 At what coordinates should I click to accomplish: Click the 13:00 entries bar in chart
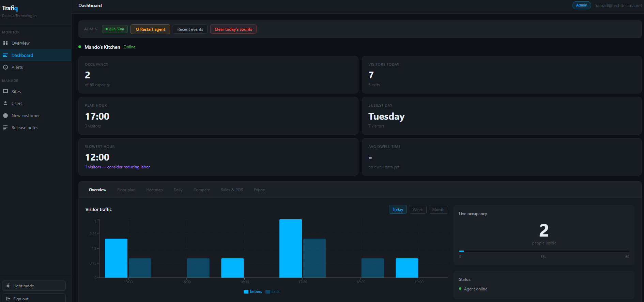pyautogui.click(x=116, y=258)
